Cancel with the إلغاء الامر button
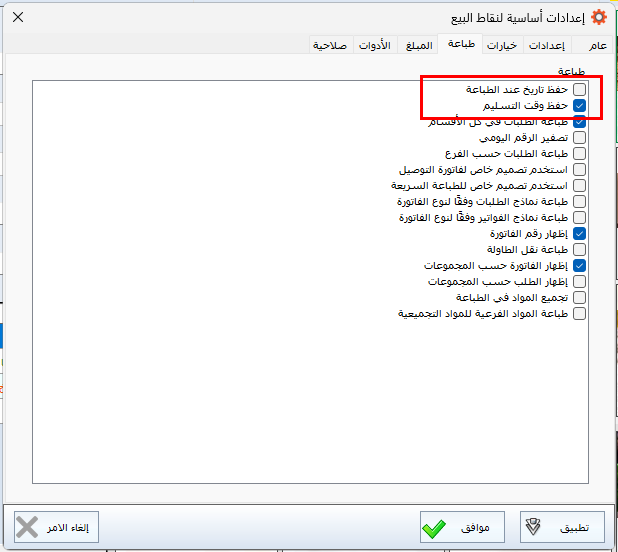 point(57,526)
